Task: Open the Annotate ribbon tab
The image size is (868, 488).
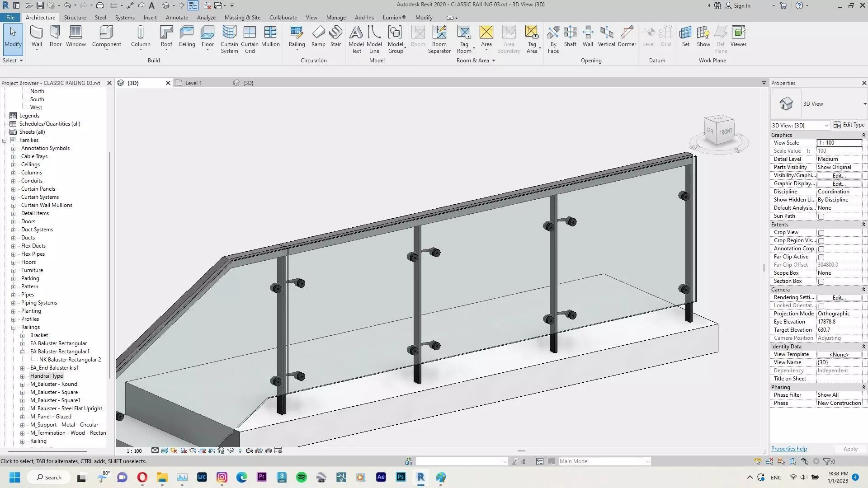Action: pos(176,18)
